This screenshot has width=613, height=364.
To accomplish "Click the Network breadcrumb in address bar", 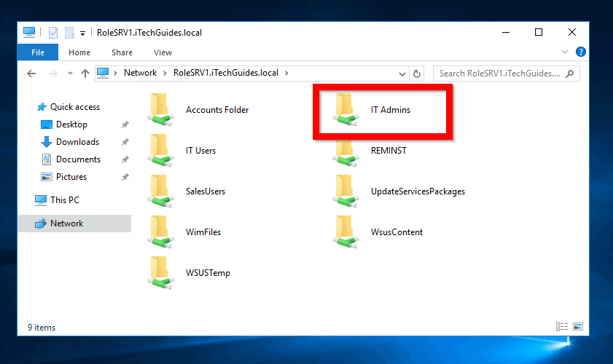I will 140,73.
